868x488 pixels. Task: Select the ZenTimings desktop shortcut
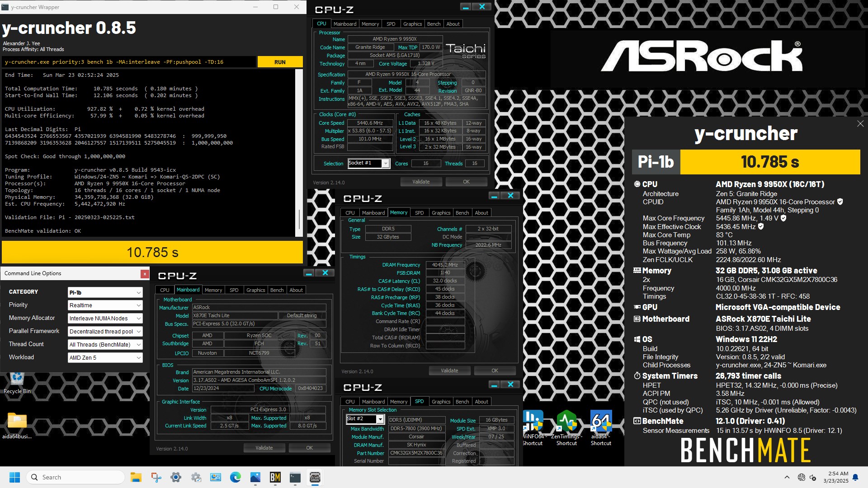point(566,428)
